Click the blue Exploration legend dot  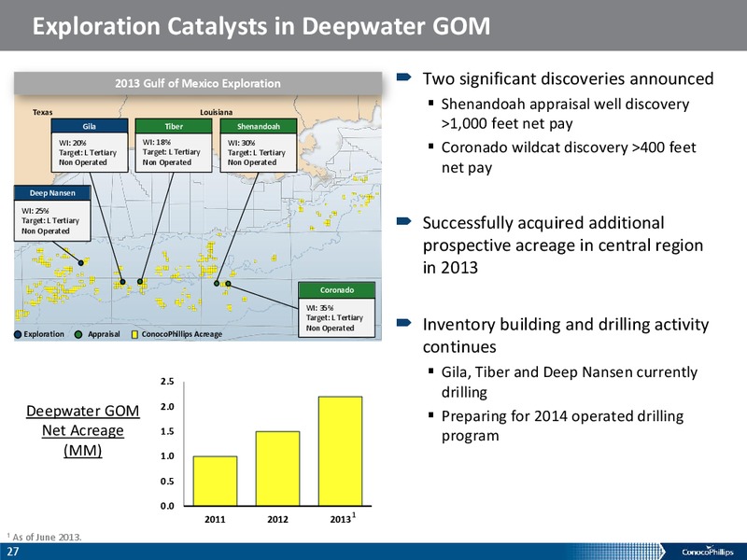18,334
